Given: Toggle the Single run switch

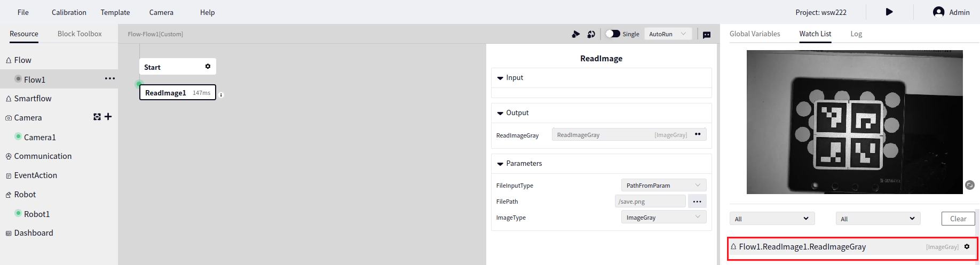Looking at the screenshot, I should pyautogui.click(x=613, y=34).
